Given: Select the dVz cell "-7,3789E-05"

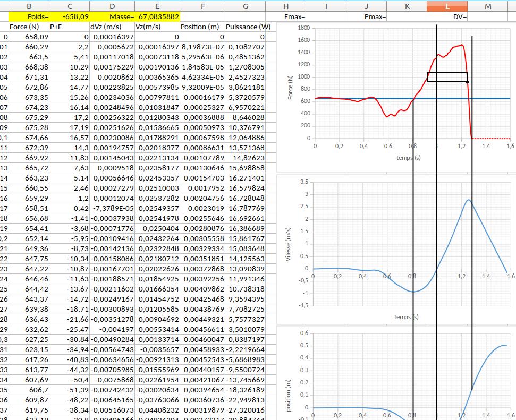Looking at the screenshot, I should click(x=112, y=208).
